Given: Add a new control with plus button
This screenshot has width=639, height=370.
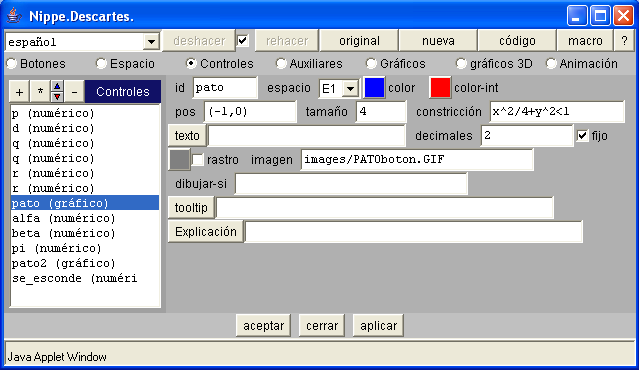Looking at the screenshot, I should 19,92.
